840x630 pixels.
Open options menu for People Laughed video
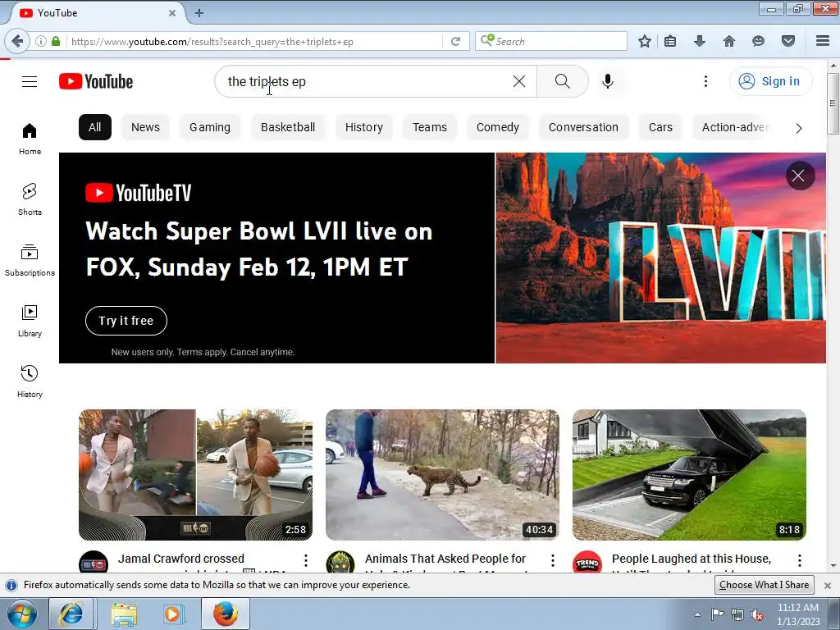pyautogui.click(x=800, y=560)
